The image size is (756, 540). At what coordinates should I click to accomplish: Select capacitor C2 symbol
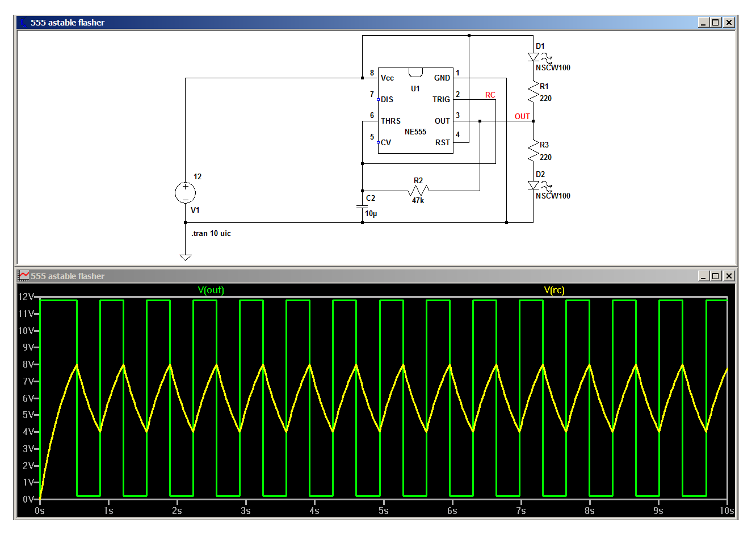click(x=362, y=206)
